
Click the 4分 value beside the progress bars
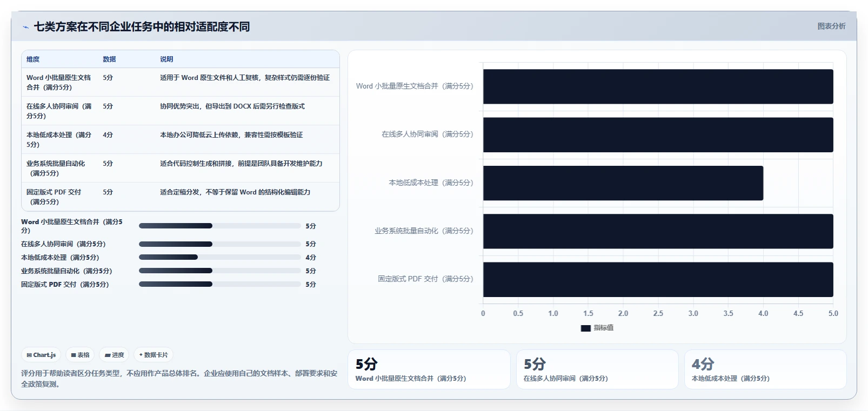(x=311, y=258)
